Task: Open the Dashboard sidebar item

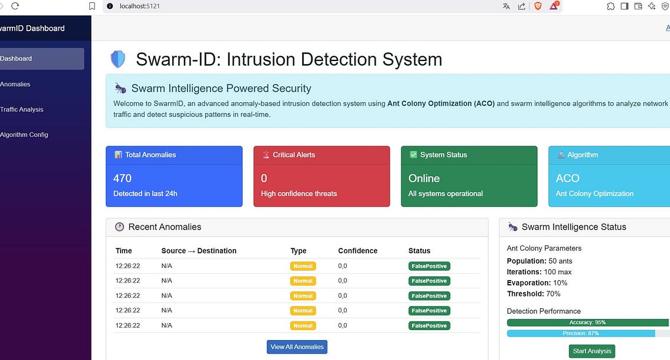Action: pyautogui.click(x=42, y=59)
